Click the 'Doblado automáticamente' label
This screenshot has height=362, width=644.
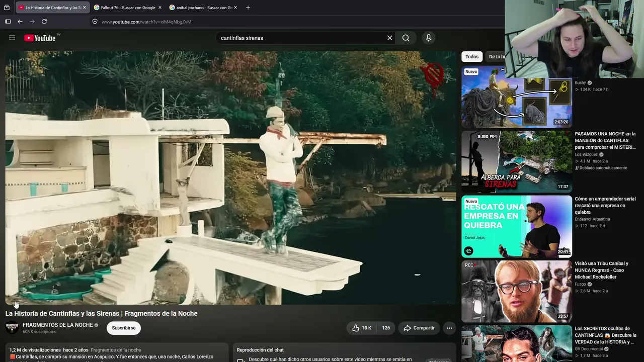601,168
